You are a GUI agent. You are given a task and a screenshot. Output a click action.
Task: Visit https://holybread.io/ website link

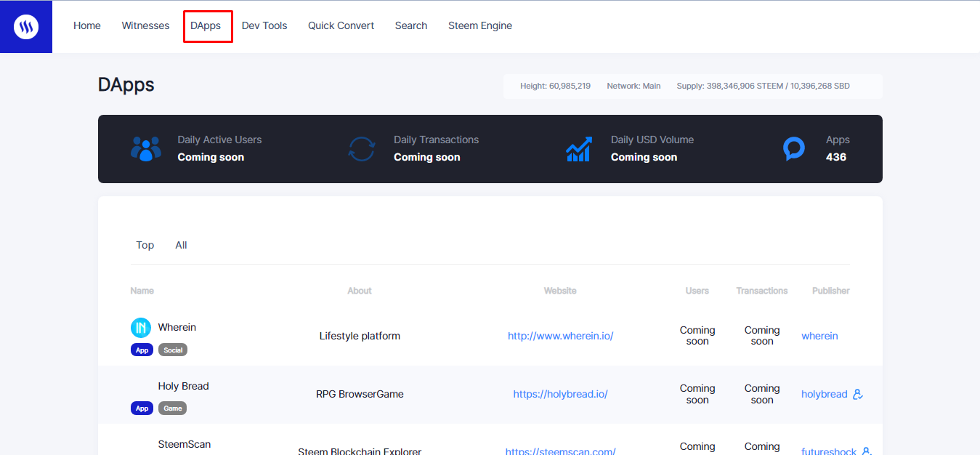560,394
